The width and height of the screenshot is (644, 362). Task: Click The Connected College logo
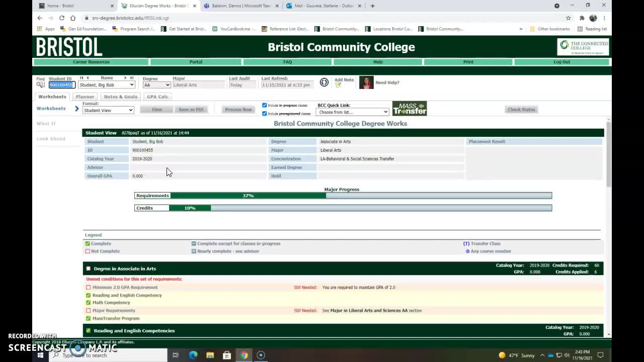coord(583,47)
